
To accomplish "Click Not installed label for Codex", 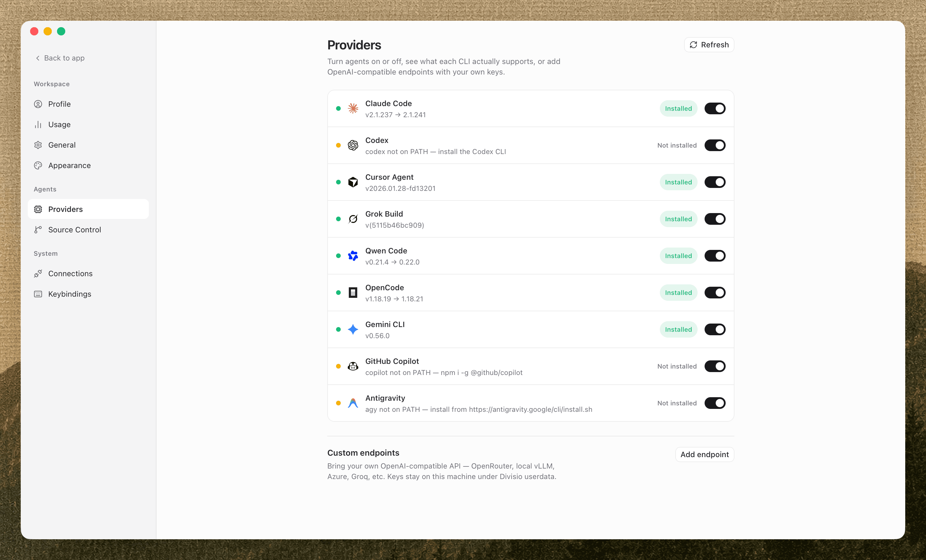I will tap(677, 145).
